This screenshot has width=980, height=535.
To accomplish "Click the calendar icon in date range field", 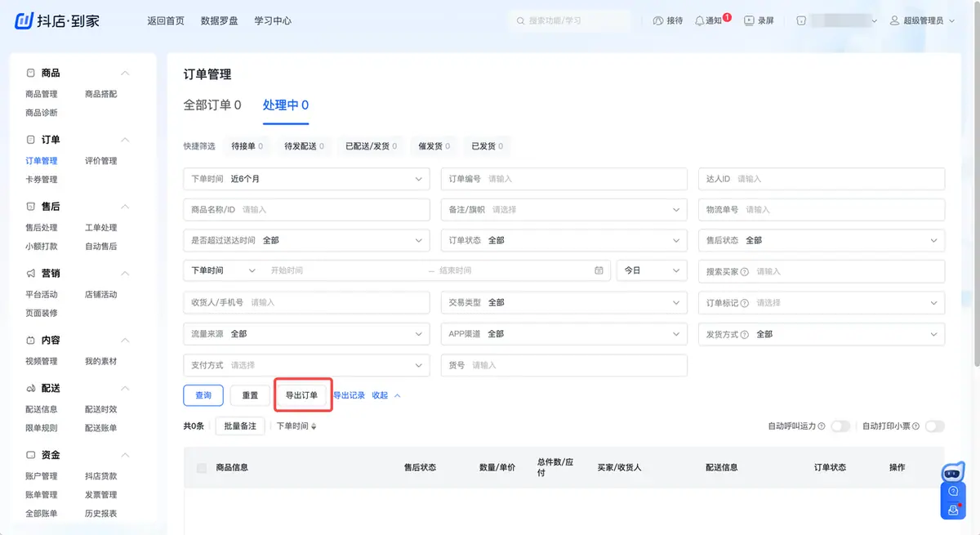I will 599,270.
